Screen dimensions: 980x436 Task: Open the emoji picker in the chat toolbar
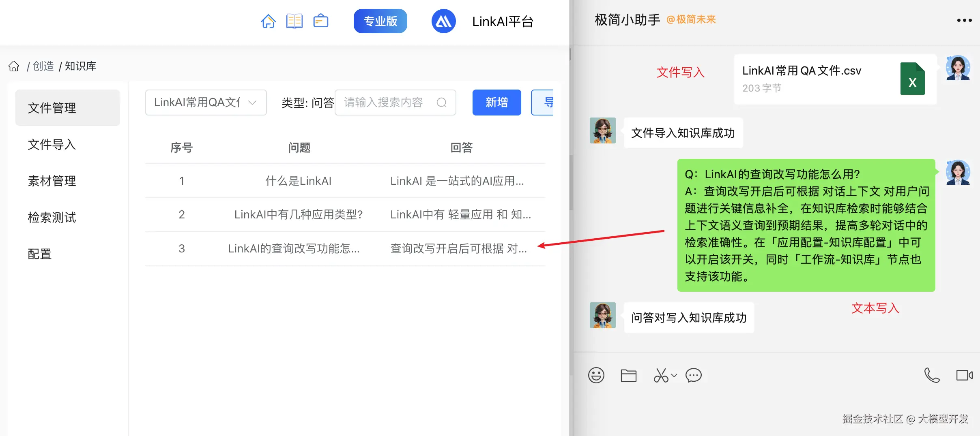click(x=596, y=375)
